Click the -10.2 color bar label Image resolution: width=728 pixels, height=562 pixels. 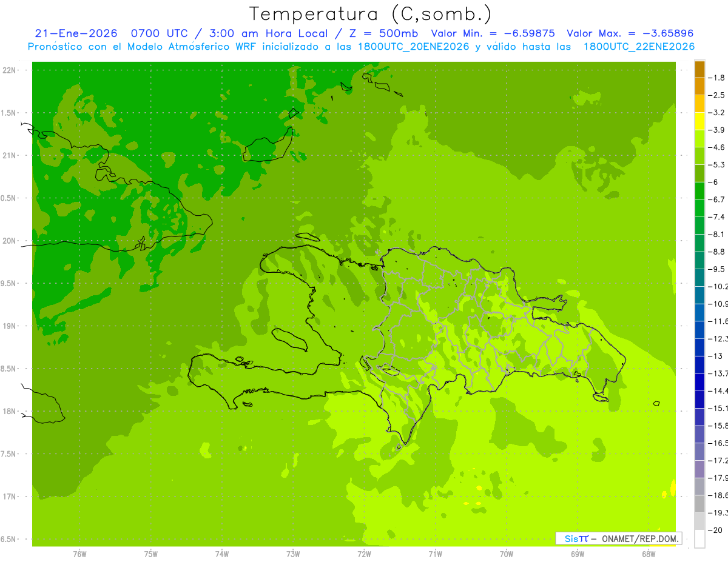(x=718, y=286)
